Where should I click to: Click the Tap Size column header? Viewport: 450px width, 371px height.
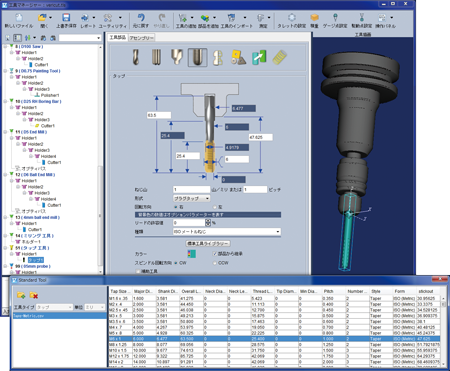click(x=121, y=291)
